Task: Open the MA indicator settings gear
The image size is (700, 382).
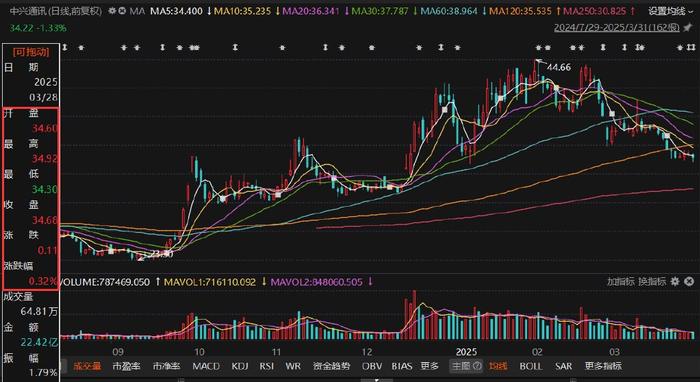Action: click(x=113, y=11)
